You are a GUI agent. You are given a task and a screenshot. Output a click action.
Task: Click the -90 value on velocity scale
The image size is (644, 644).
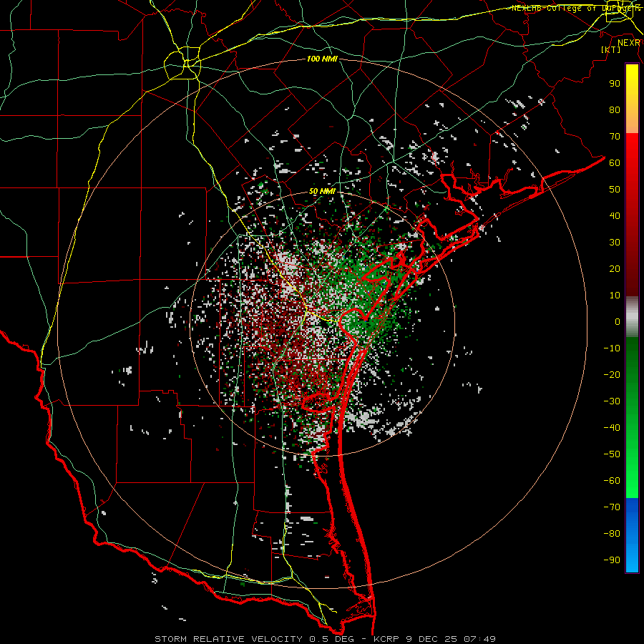point(612,560)
